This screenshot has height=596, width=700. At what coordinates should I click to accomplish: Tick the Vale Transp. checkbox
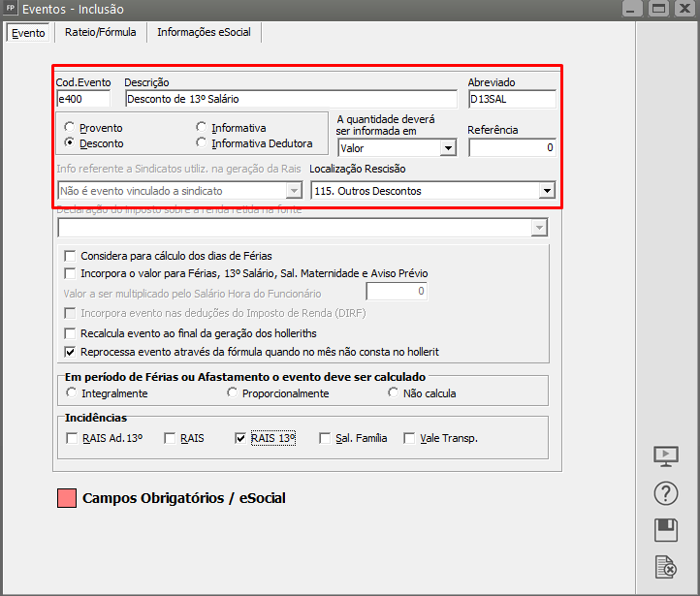409,438
